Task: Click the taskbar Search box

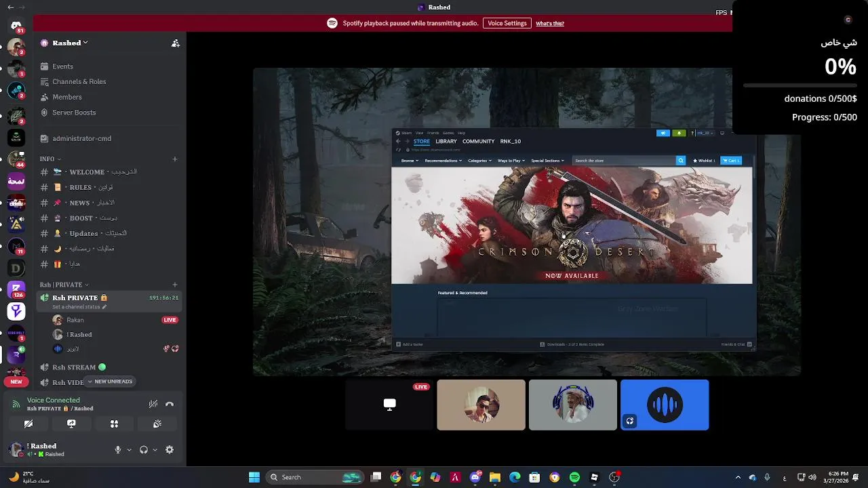Action: 315,477
